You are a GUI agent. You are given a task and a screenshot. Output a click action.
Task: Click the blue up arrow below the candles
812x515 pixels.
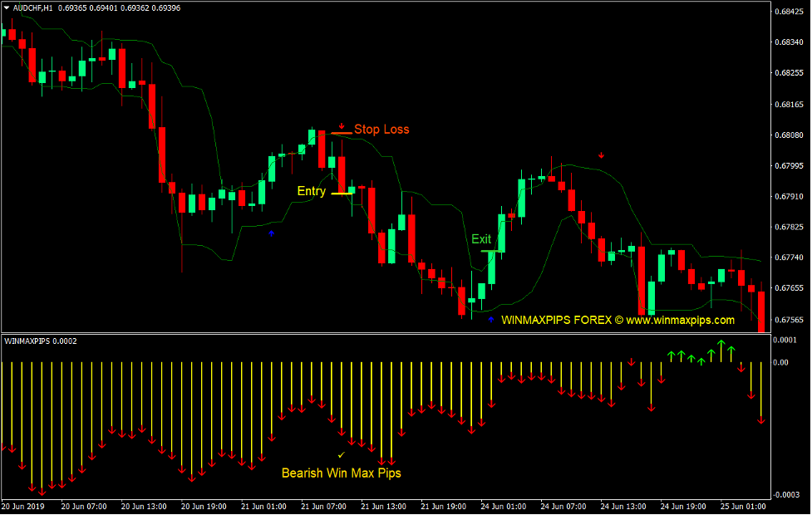point(271,233)
